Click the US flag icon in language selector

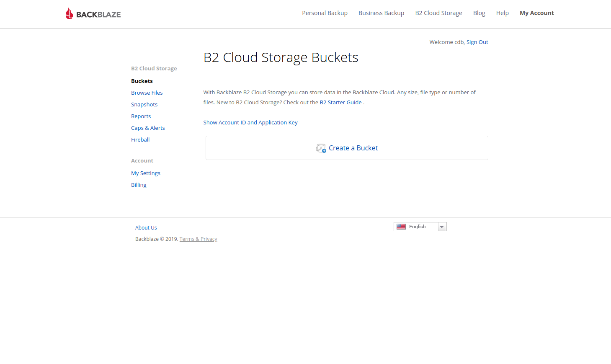coord(401,227)
